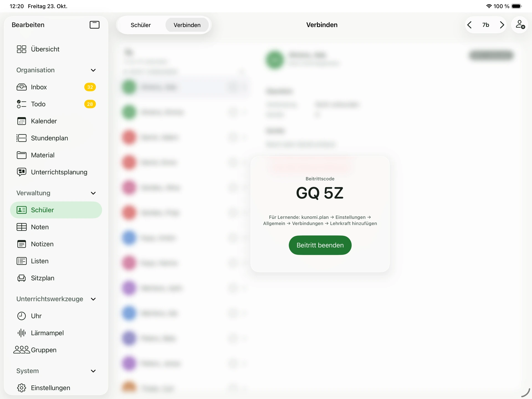Image resolution: width=532 pixels, height=399 pixels.
Task: Click the Verbinden page title
Action: pyautogui.click(x=322, y=25)
